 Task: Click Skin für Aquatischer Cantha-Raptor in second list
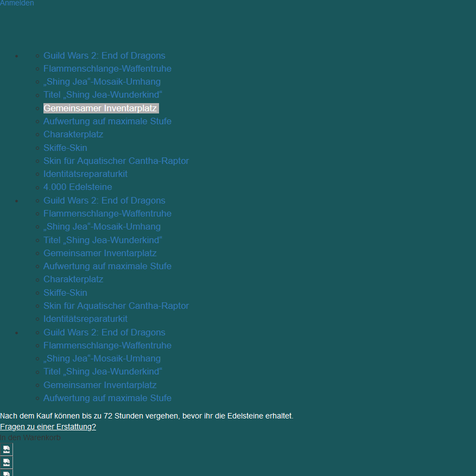(116, 306)
